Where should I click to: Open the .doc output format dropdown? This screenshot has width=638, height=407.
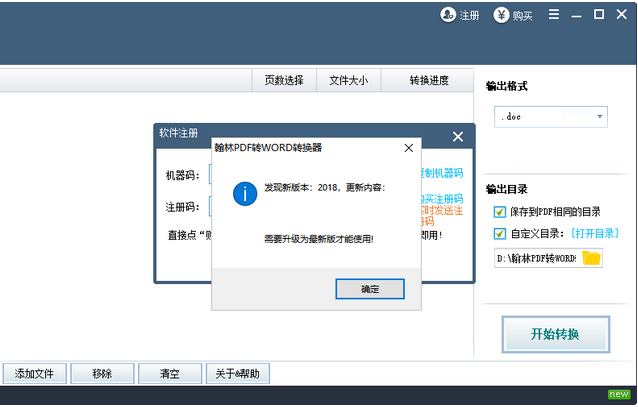551,117
